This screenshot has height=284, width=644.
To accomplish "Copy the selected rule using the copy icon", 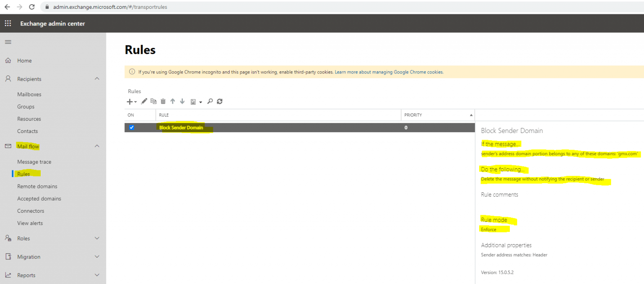I will (153, 101).
